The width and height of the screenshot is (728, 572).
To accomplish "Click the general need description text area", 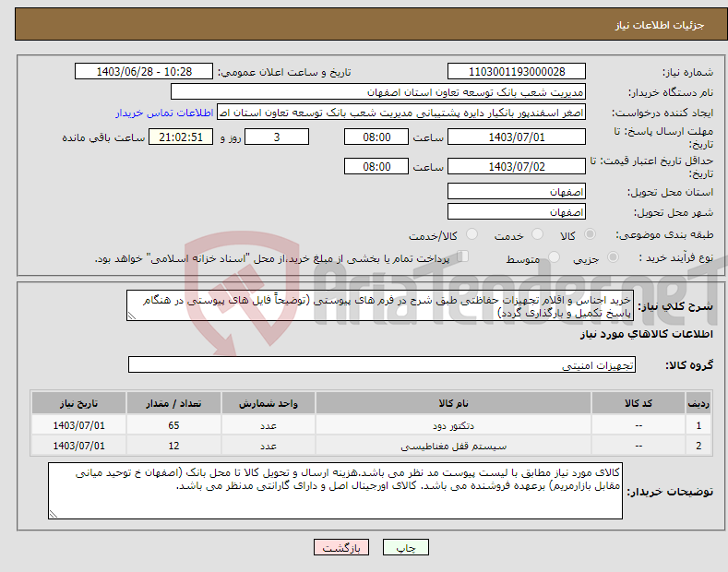I will [x=380, y=306].
